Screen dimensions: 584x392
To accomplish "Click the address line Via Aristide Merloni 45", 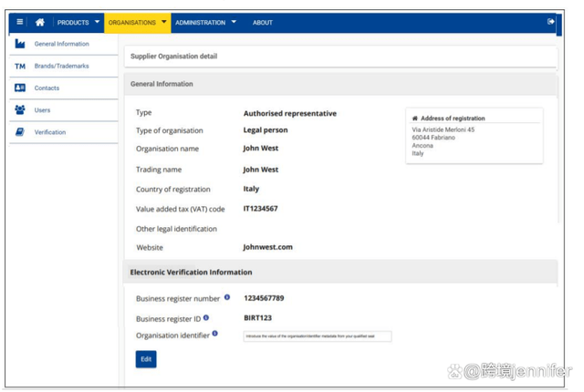I will pos(443,129).
